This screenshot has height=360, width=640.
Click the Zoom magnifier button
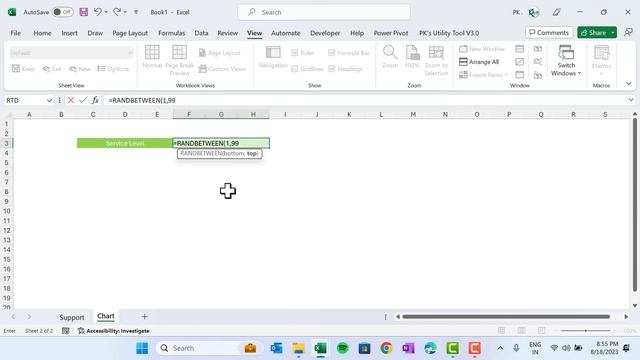390,57
